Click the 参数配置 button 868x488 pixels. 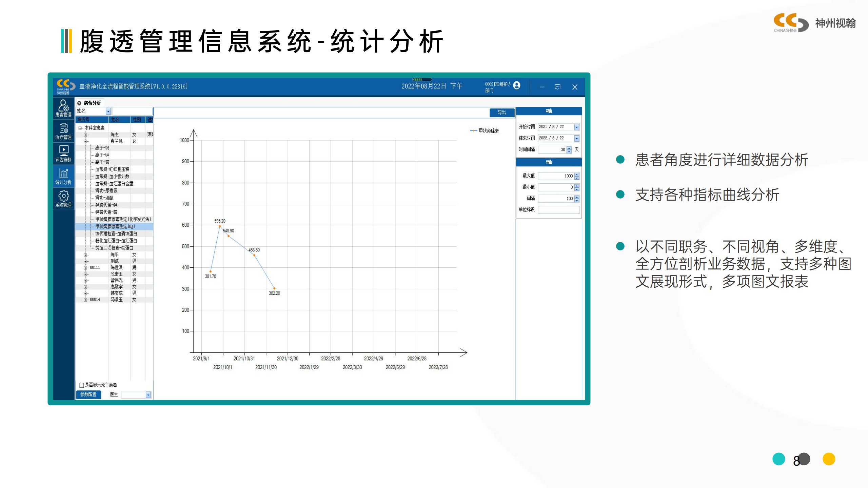click(88, 394)
